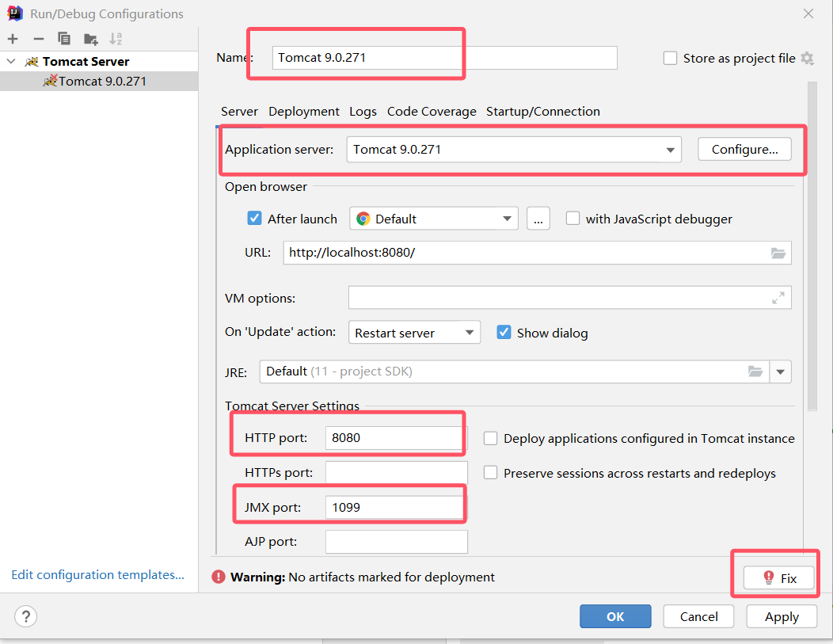Select Tomcat 9.0.271 configuration in tree
The width and height of the screenshot is (833, 644).
[99, 82]
